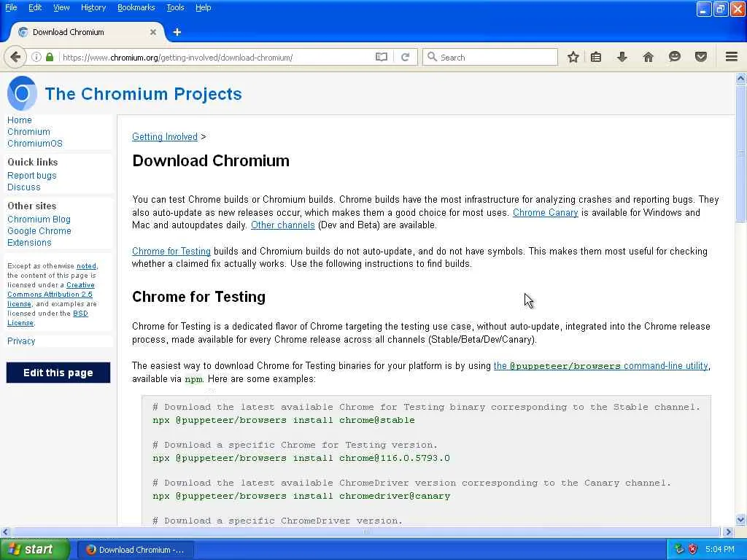The width and height of the screenshot is (747, 560).
Task: Click the vertical scrollbar thumb
Action: (x=741, y=152)
